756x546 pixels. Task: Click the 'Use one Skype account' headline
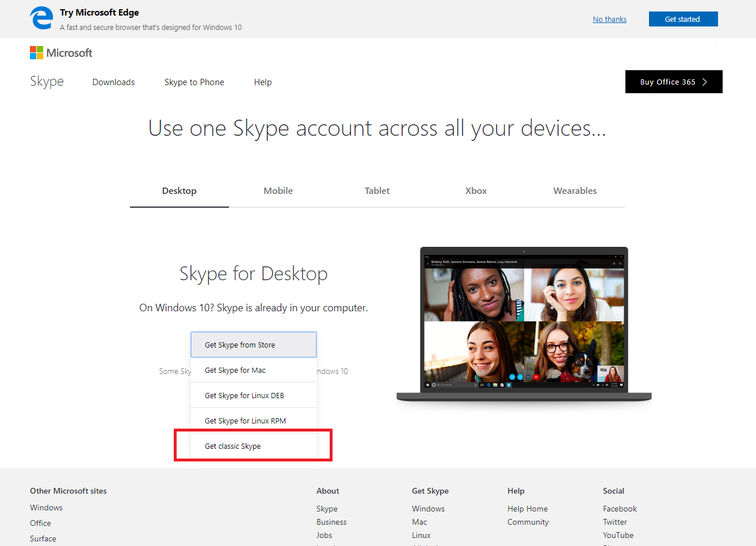pos(377,128)
